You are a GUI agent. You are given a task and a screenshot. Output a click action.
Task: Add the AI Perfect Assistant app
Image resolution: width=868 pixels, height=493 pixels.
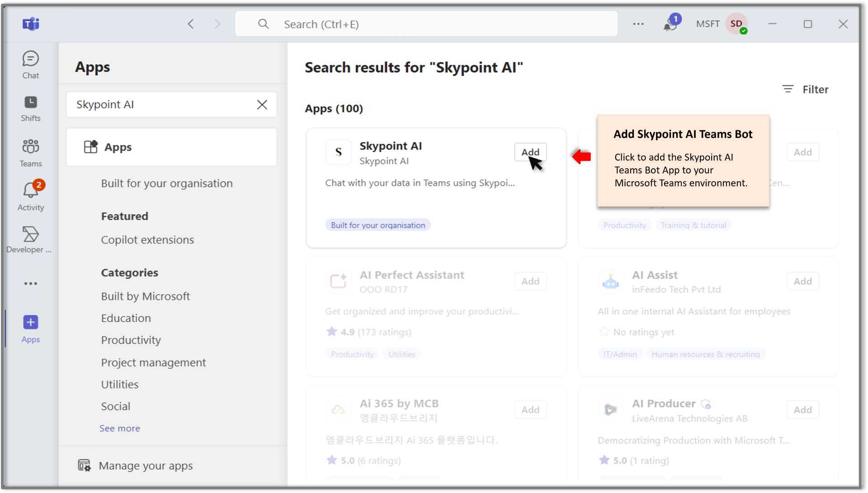coord(530,281)
